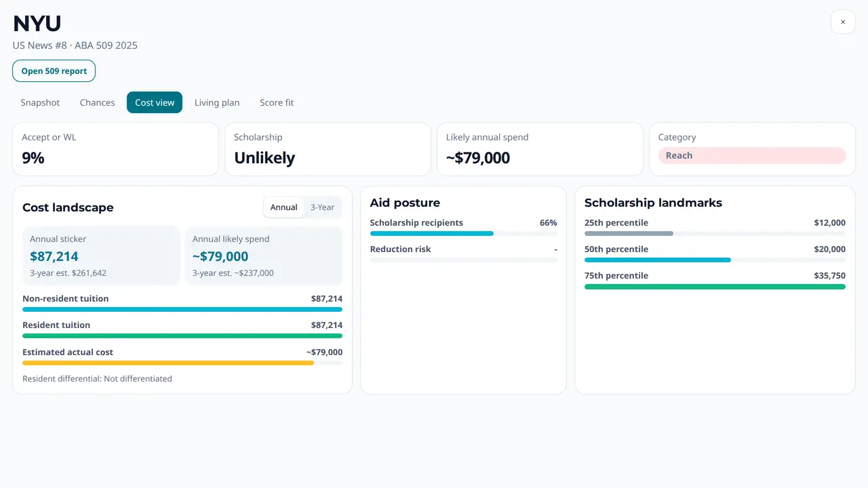
Task: Click the Non-resident tuition bar
Action: [x=182, y=309]
